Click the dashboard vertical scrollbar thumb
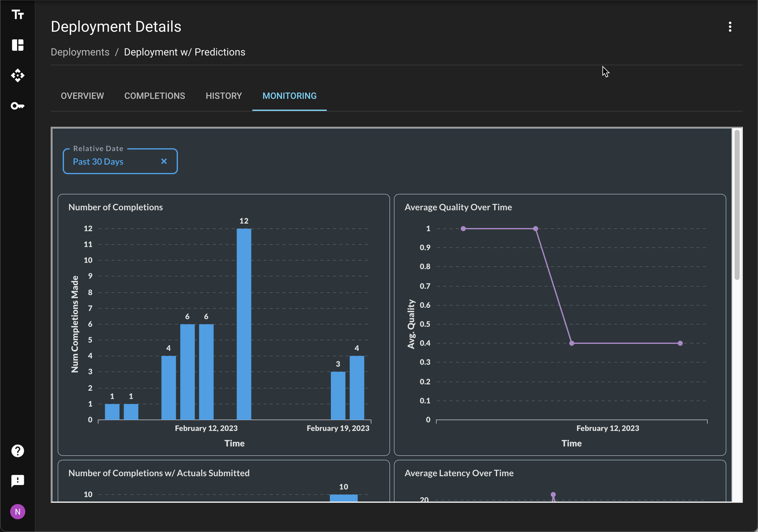Viewport: 758px width, 532px height. point(737,205)
